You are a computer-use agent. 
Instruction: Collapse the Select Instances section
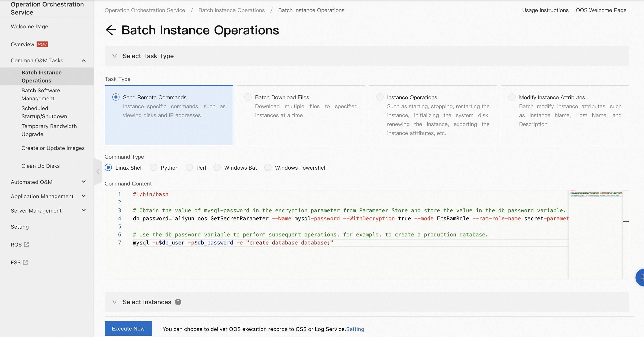[115, 302]
